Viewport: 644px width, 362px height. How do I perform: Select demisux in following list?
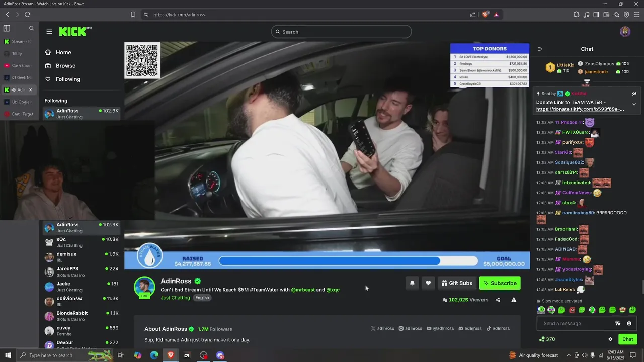coord(82,257)
